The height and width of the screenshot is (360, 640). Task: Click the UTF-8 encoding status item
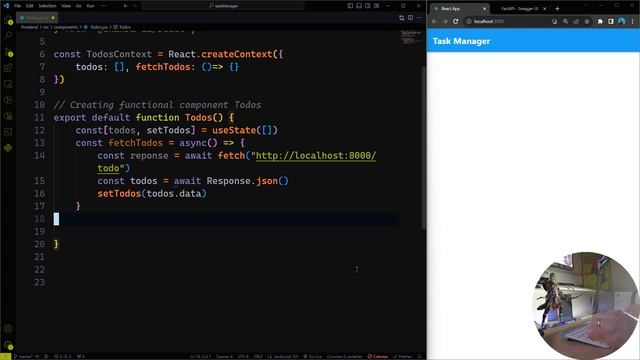pos(243,356)
